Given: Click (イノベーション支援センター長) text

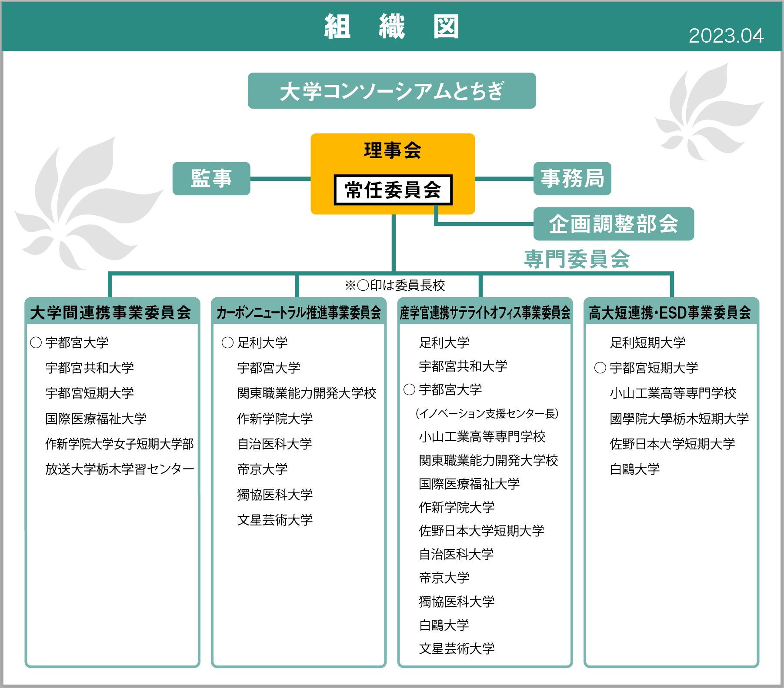Looking at the screenshot, I should (x=487, y=413).
